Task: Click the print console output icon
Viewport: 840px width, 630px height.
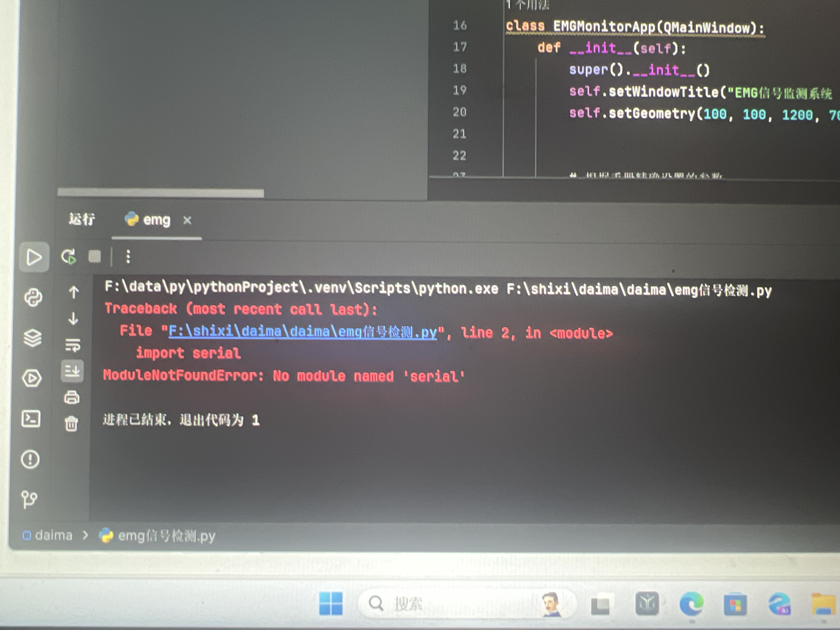Action: (x=72, y=397)
